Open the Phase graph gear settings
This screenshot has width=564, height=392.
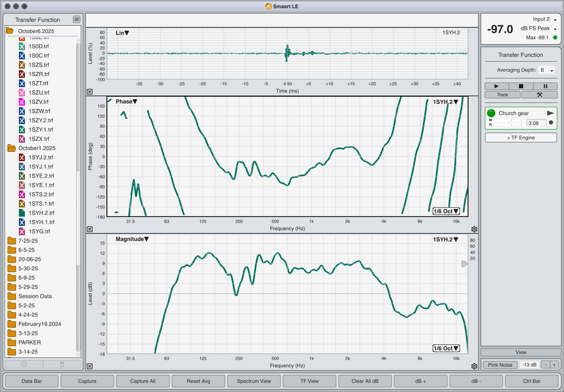pyautogui.click(x=474, y=229)
